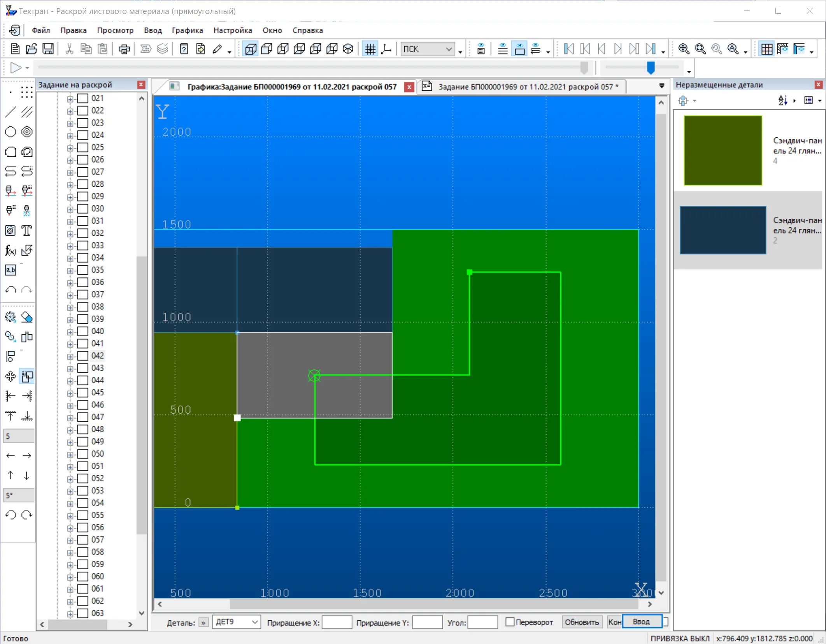Click the Cut scissors icon
Image resolution: width=826 pixels, height=644 pixels.
(x=69, y=49)
